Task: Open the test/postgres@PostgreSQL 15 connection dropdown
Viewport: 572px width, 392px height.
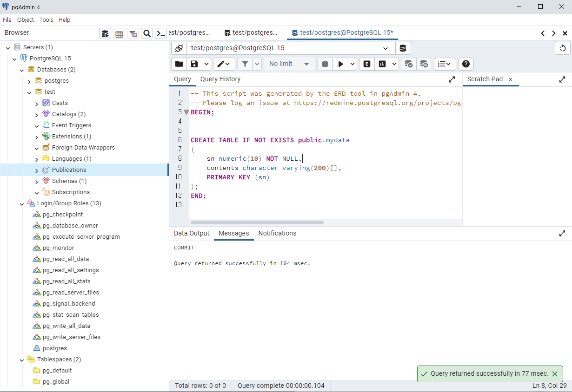Action: (x=291, y=48)
